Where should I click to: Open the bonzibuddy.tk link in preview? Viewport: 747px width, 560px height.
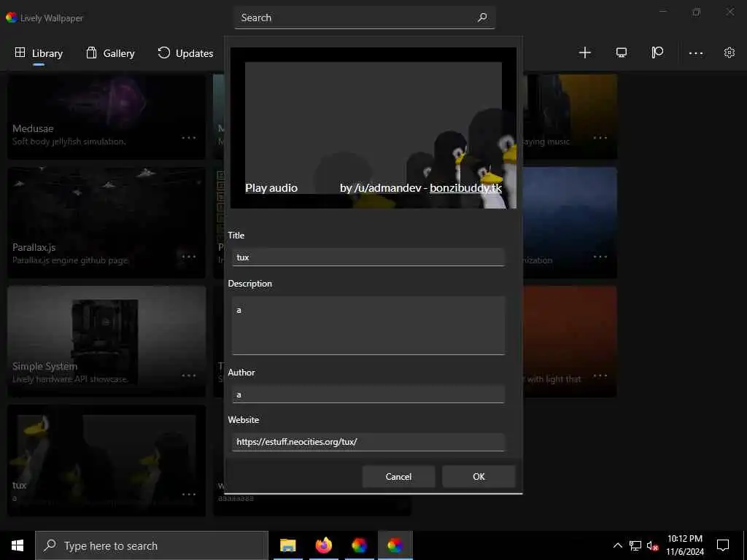coord(465,188)
